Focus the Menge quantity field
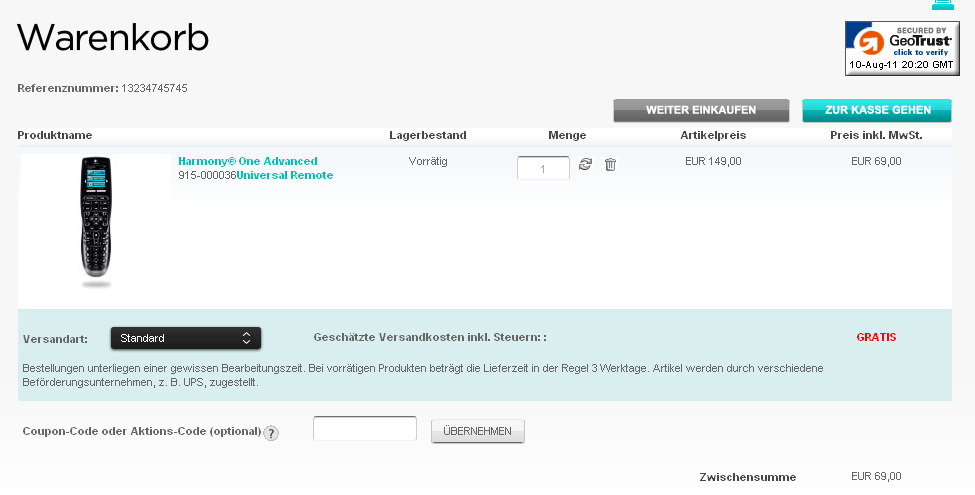This screenshot has height=495, width=975. (x=543, y=168)
